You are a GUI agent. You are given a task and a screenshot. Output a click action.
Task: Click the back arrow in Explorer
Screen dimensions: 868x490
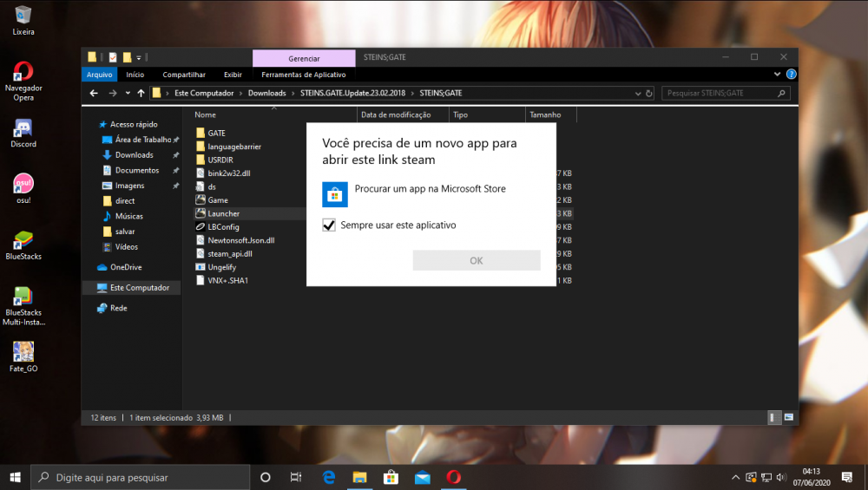(94, 93)
